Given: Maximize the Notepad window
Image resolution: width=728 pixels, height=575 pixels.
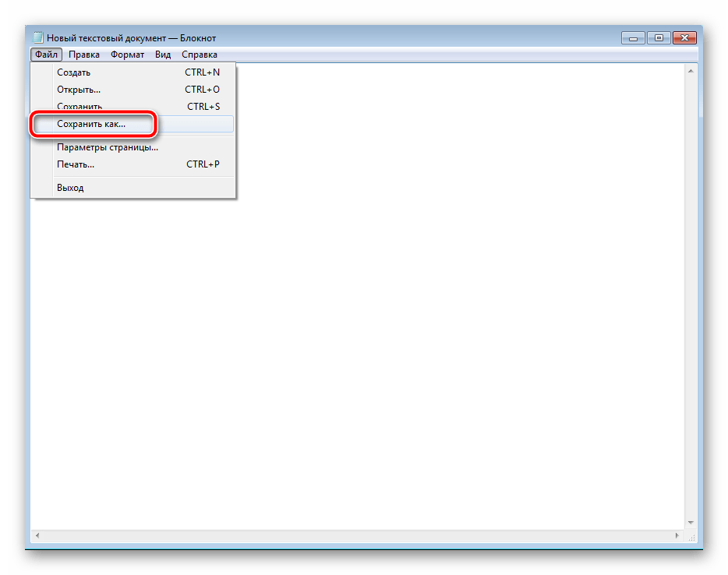Looking at the screenshot, I should pyautogui.click(x=659, y=37).
